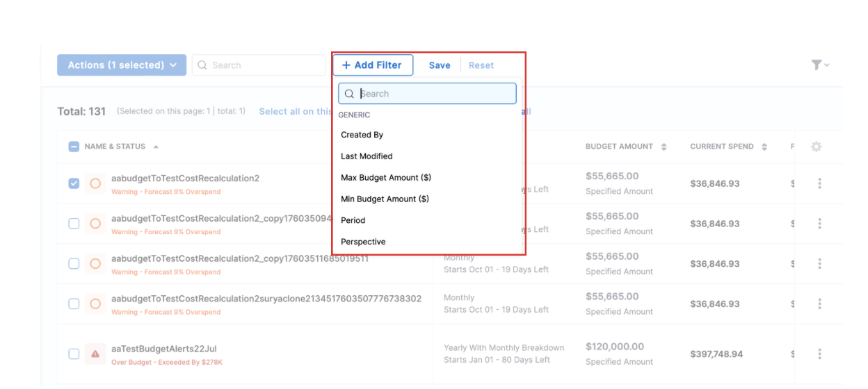This screenshot has width=868, height=389.
Task: Toggle the header select-all checkbox
Action: coord(74,147)
